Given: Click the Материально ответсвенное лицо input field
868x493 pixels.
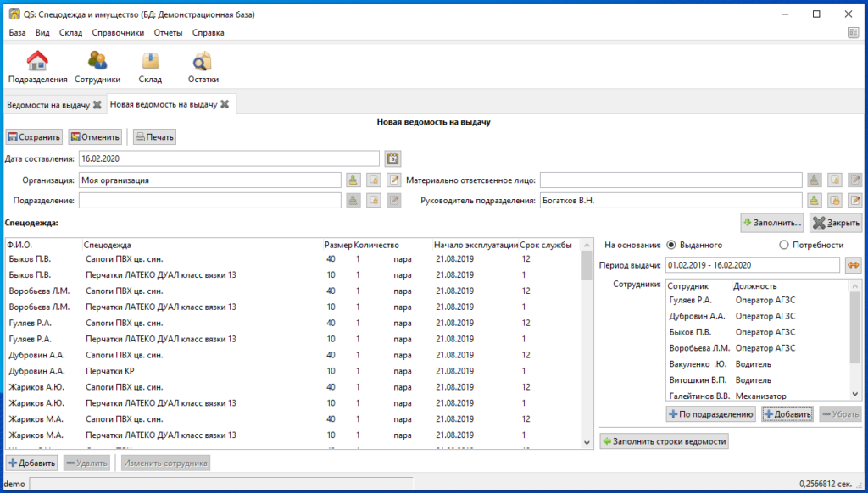Looking at the screenshot, I should 671,180.
